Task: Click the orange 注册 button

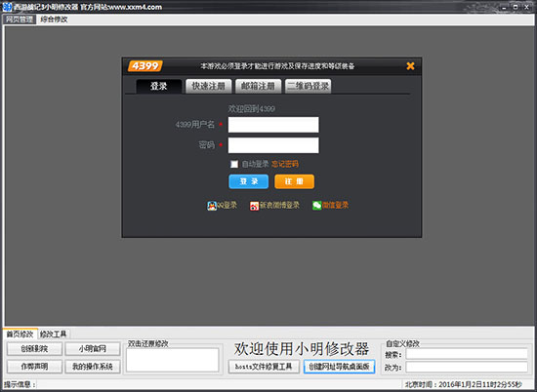Action: coord(294,181)
